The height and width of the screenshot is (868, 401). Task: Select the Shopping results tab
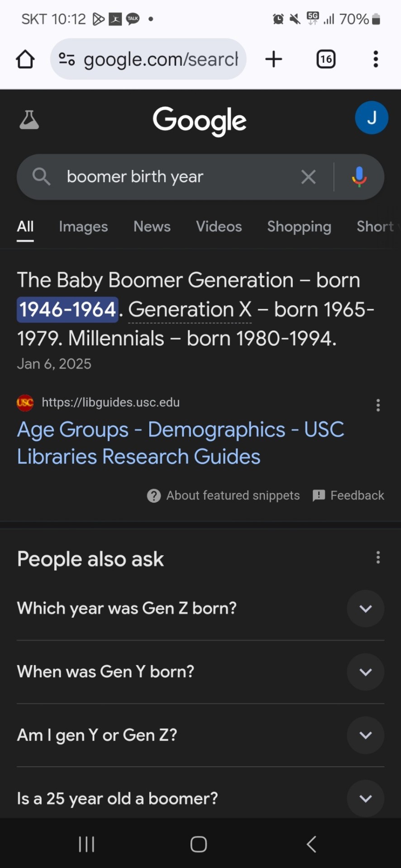[299, 226]
